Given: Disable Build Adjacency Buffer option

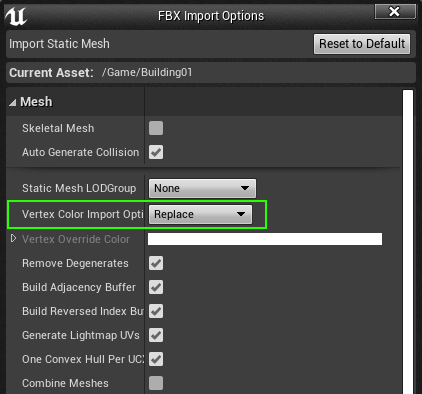Looking at the screenshot, I should pos(156,287).
